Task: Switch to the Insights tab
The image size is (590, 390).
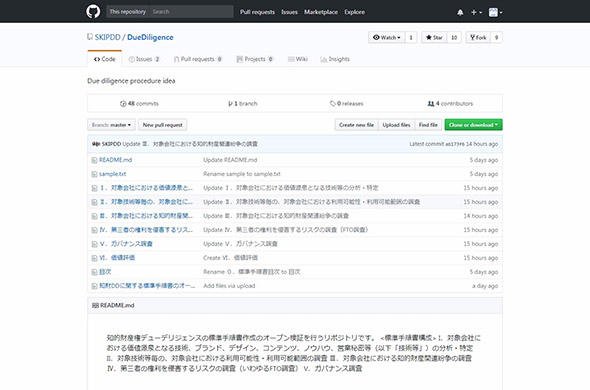Action: [335, 59]
